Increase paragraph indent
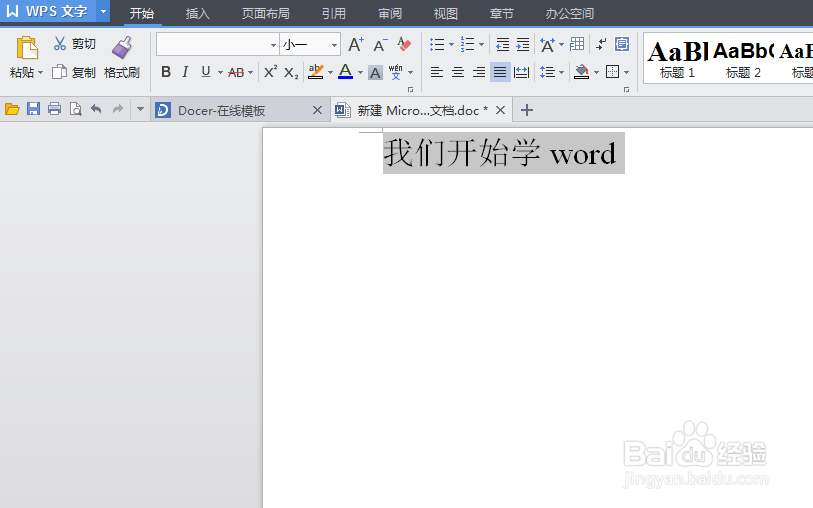This screenshot has height=508, width=813. 523,45
